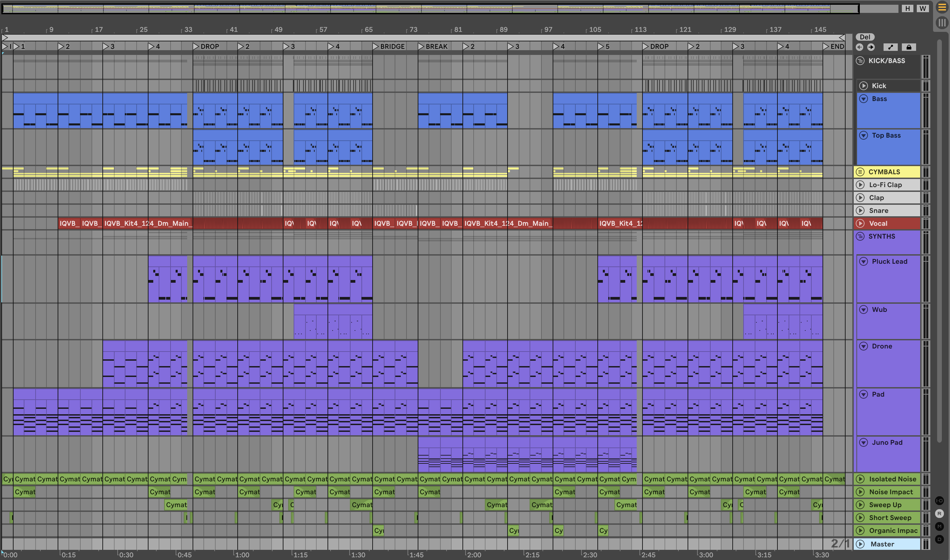The image size is (950, 560).
Task: Unfold the Kick track with its arrow
Action: click(x=864, y=86)
